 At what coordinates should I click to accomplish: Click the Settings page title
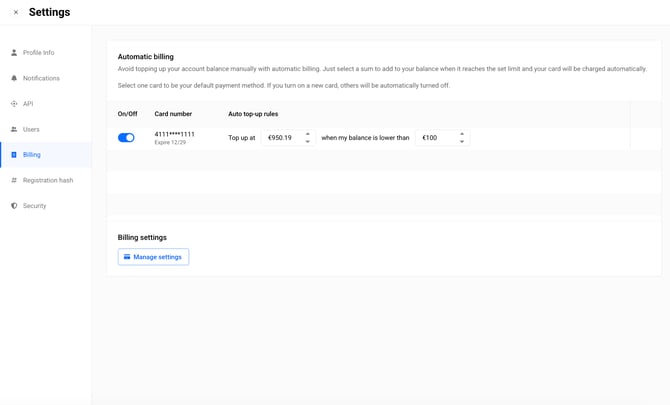point(50,12)
